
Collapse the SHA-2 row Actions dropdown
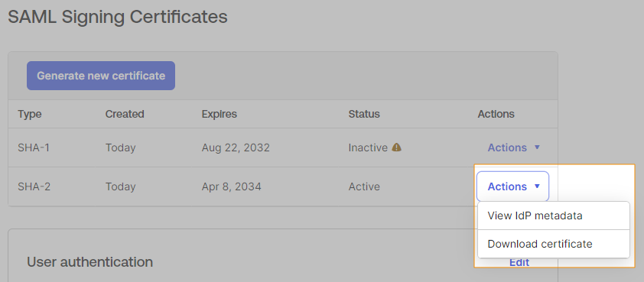pos(513,186)
